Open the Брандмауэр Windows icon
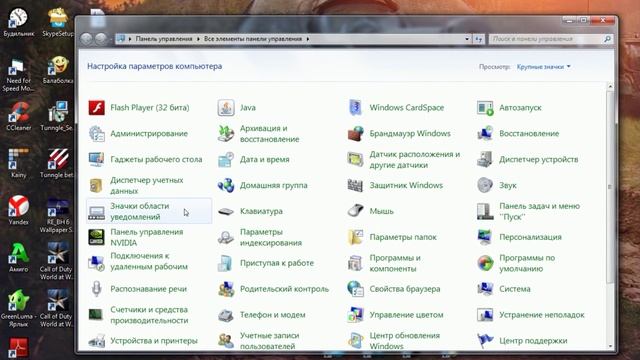Viewport: 640px width, 360px height. coord(356,133)
